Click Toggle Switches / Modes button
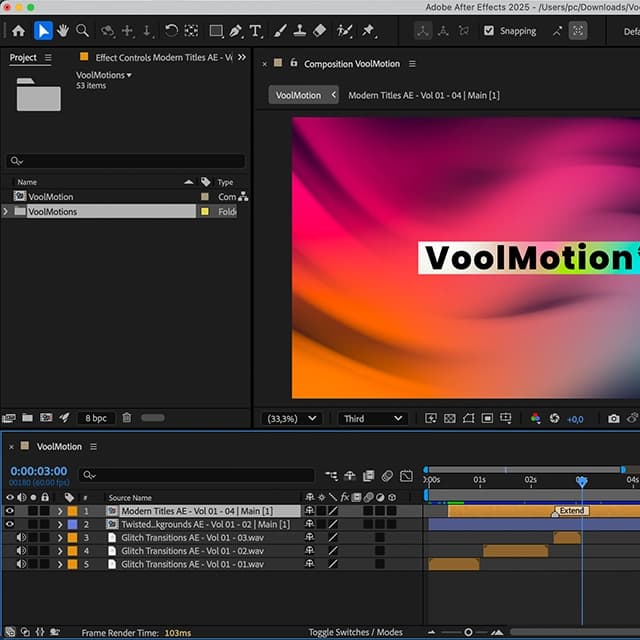This screenshot has width=640, height=640. point(355,632)
